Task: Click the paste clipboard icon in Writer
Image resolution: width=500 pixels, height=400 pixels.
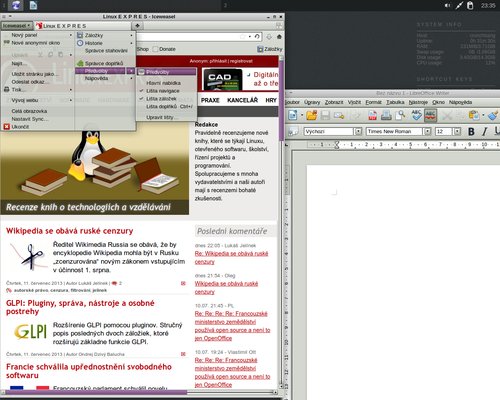Action: click(x=473, y=115)
